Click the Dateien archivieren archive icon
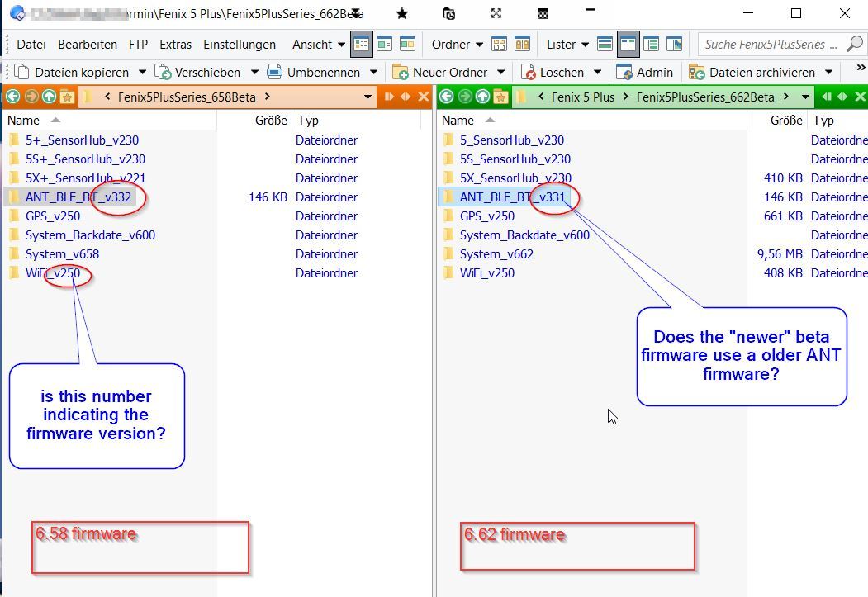The height and width of the screenshot is (597, 868). 696,72
